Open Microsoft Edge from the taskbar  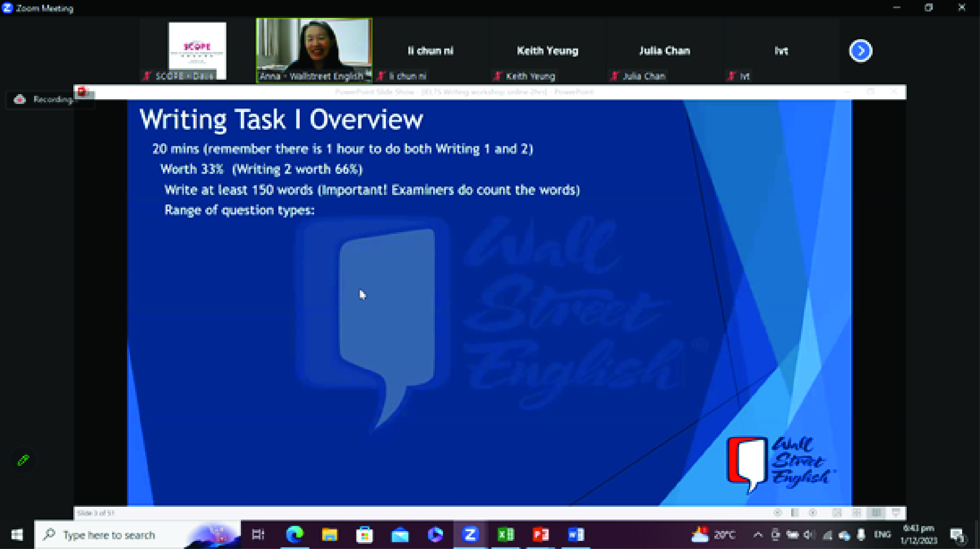click(x=294, y=535)
